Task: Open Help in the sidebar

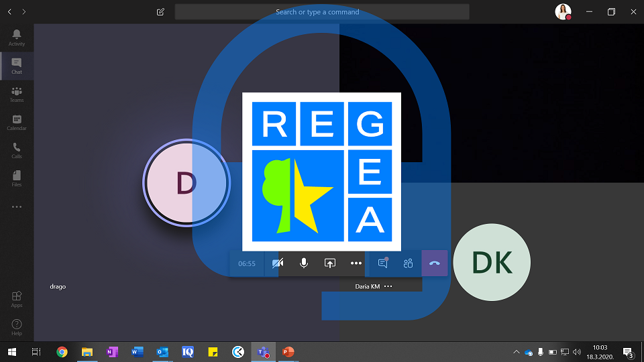Action: (16, 328)
